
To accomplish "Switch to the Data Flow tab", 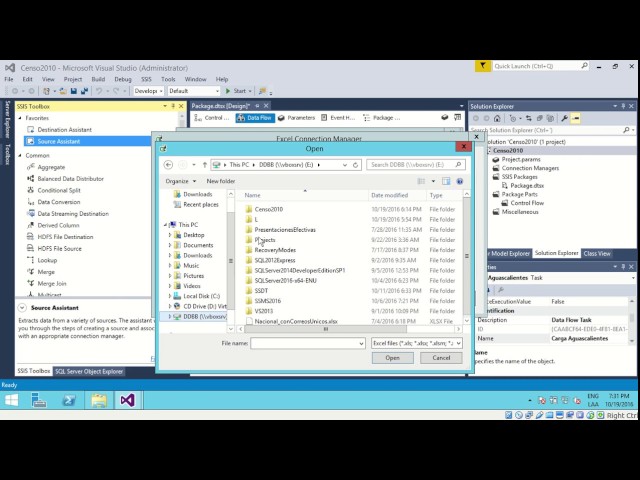I will pyautogui.click(x=255, y=118).
